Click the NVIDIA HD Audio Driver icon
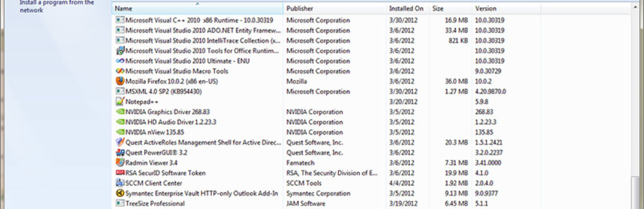The width and height of the screenshot is (644, 209). click(x=120, y=122)
